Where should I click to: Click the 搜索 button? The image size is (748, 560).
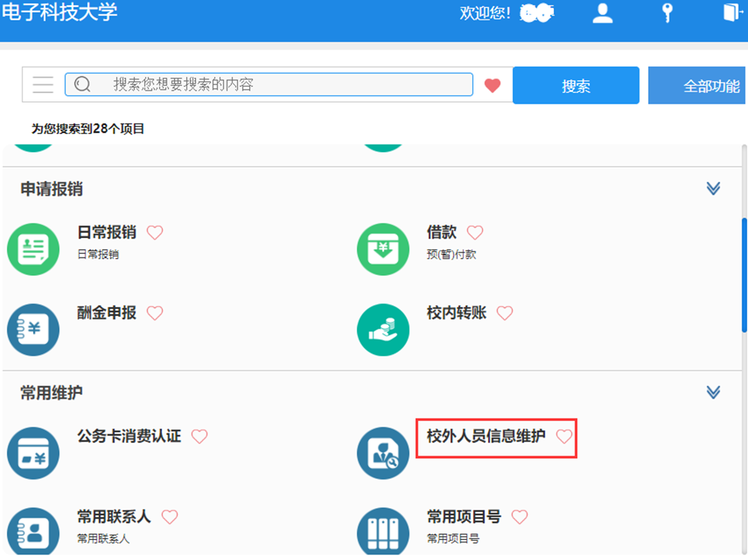click(576, 86)
